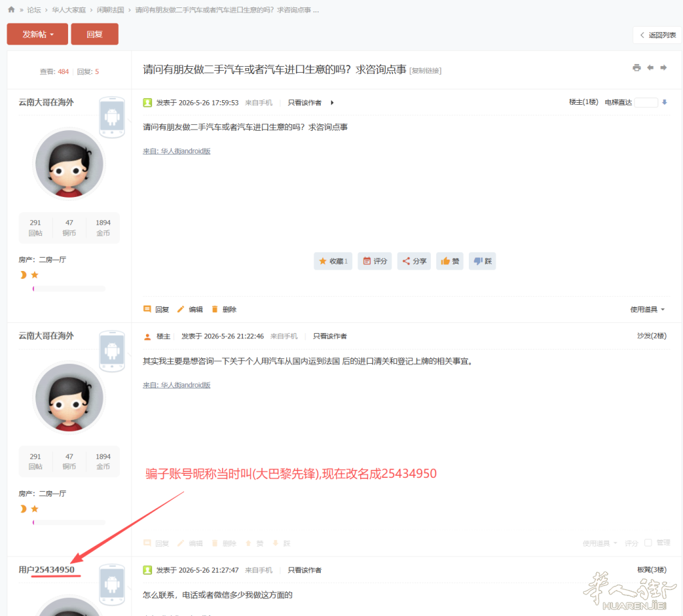
Task: Open 华人大家庭 breadcrumb link
Action: (x=69, y=9)
